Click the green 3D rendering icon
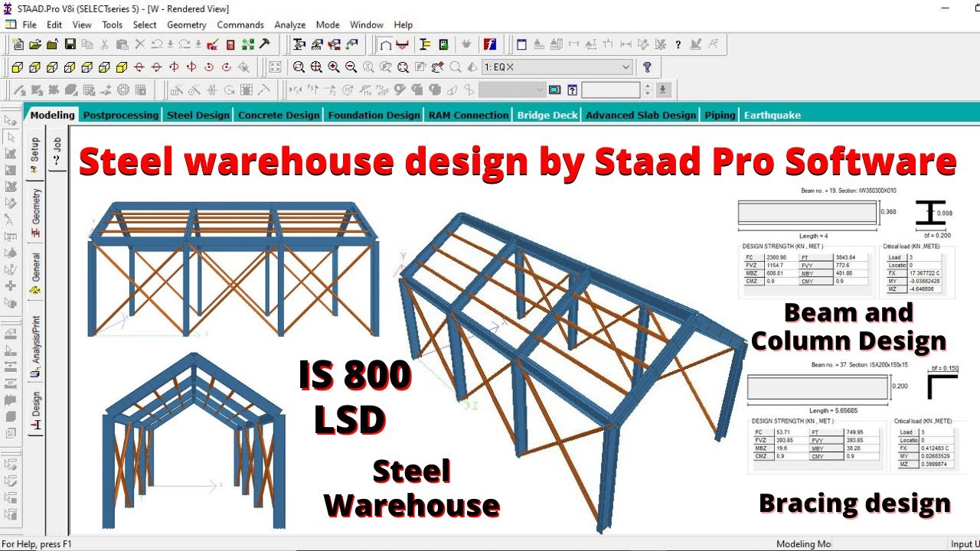This screenshot has height=551, width=980. 443,44
